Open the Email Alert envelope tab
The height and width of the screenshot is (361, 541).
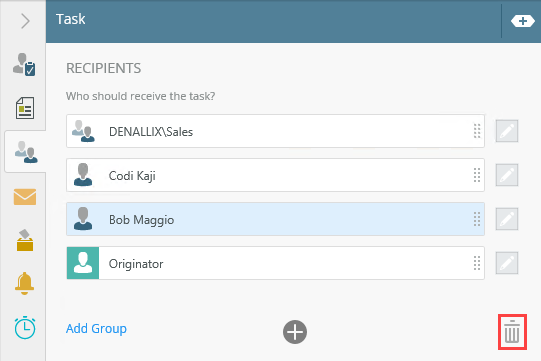pyautogui.click(x=25, y=197)
